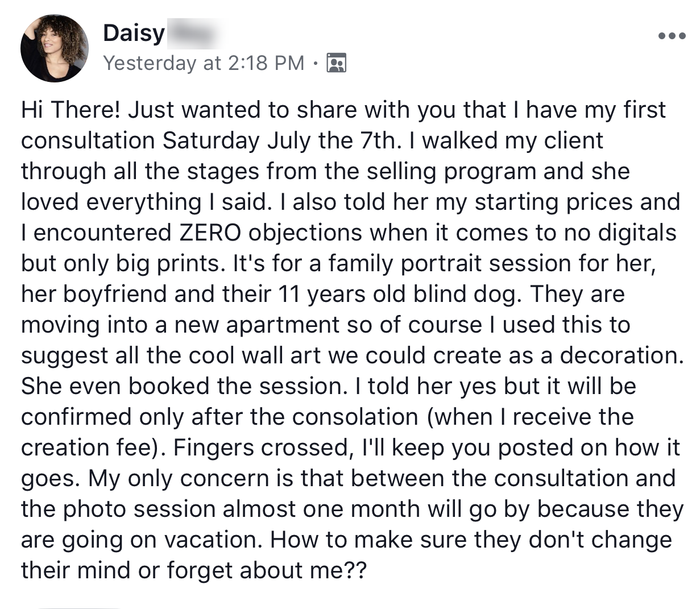The height and width of the screenshot is (609, 700).
Task: Open the three-dot post options menu
Action: pos(671,35)
